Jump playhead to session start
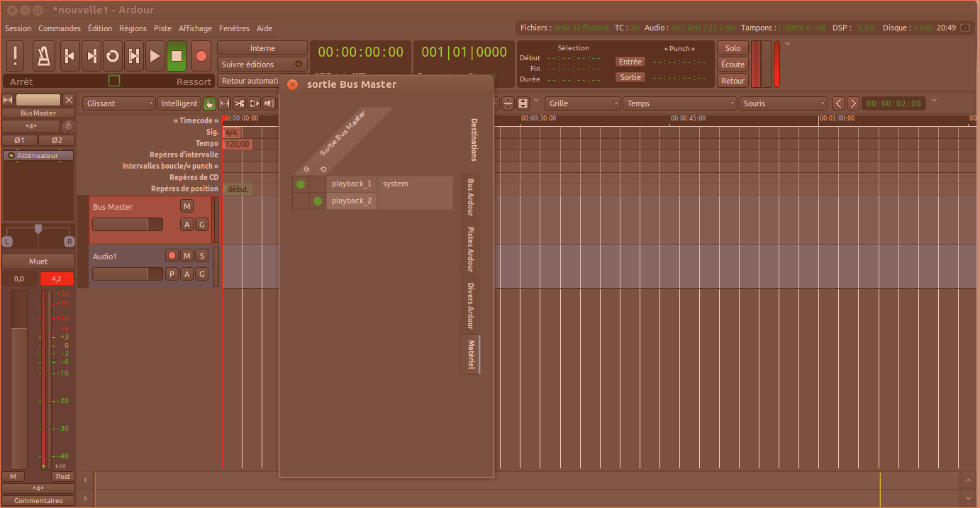 (69, 56)
